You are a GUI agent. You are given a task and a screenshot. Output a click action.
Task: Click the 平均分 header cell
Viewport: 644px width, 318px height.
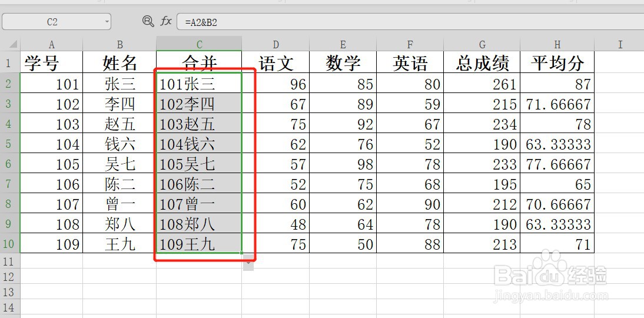557,62
